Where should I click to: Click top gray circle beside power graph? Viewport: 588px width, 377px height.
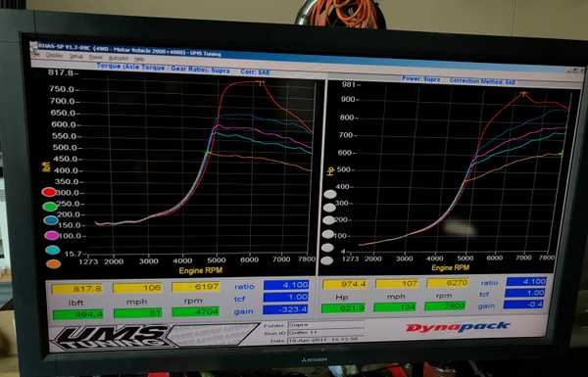(330, 194)
